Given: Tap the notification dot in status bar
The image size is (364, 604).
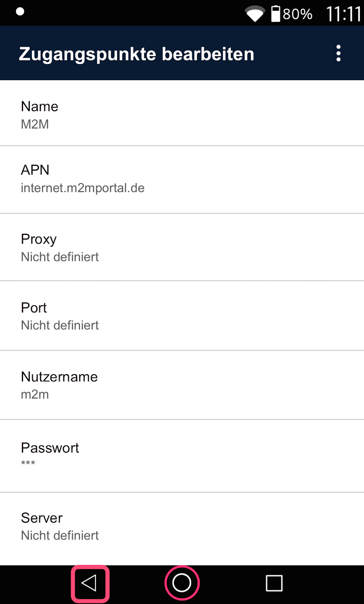Looking at the screenshot, I should coord(20,11).
